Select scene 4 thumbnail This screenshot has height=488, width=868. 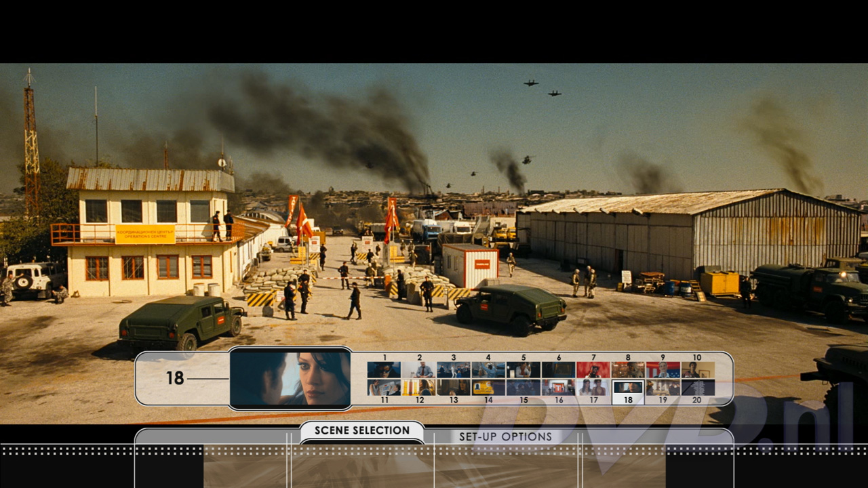click(488, 369)
